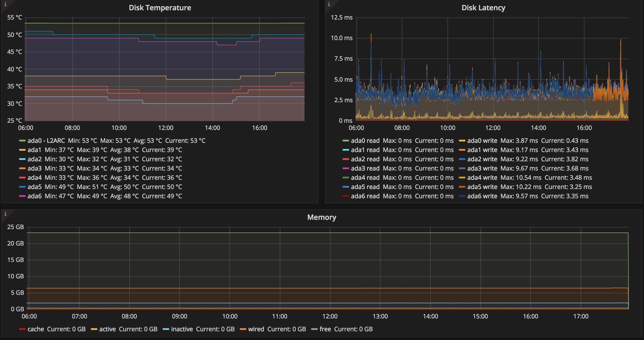Click the ada1 temperature legend color swatch
This screenshot has width=644, height=340.
[22, 150]
